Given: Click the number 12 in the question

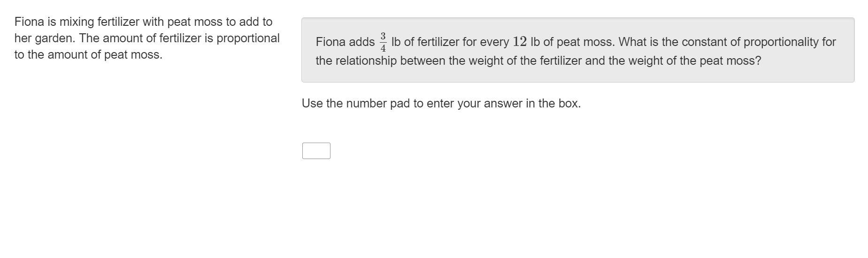Looking at the screenshot, I should (519, 42).
